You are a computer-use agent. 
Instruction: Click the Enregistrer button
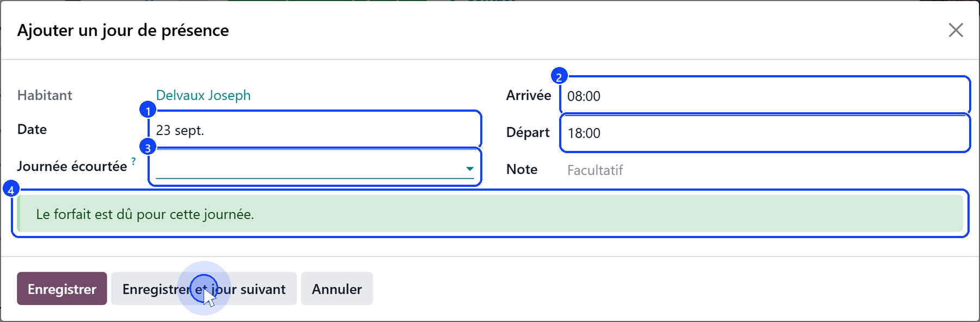62,289
